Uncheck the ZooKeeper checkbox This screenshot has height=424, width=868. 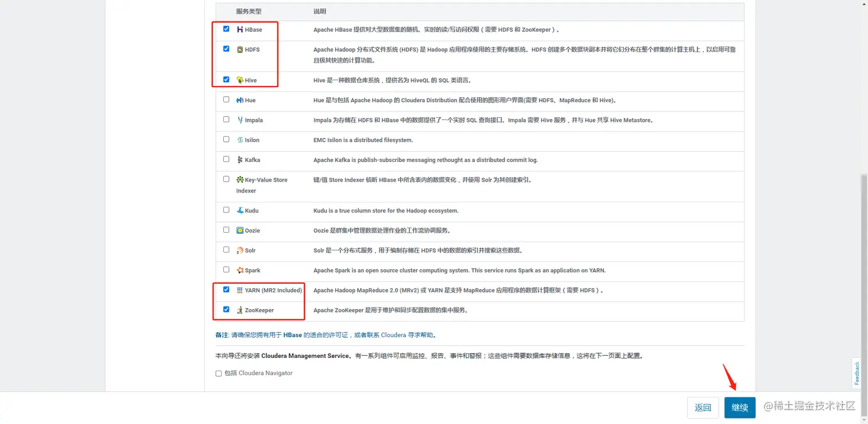tap(226, 310)
